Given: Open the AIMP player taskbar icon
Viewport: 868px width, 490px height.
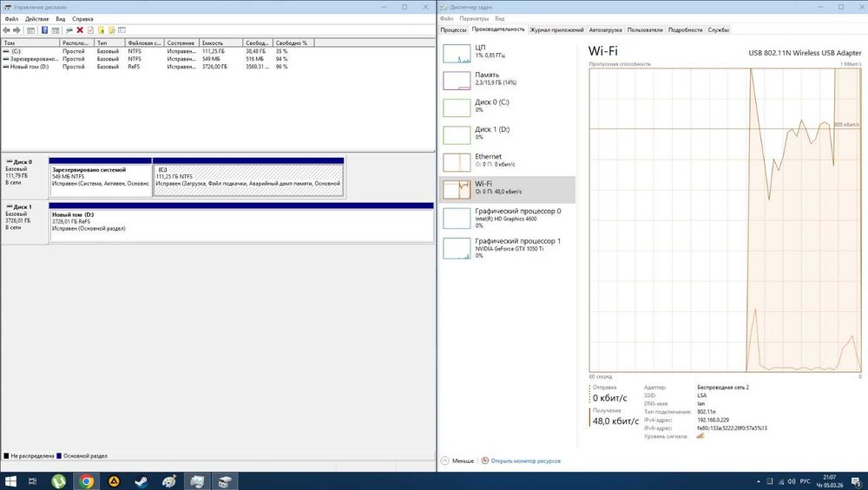Looking at the screenshot, I should coord(114,481).
